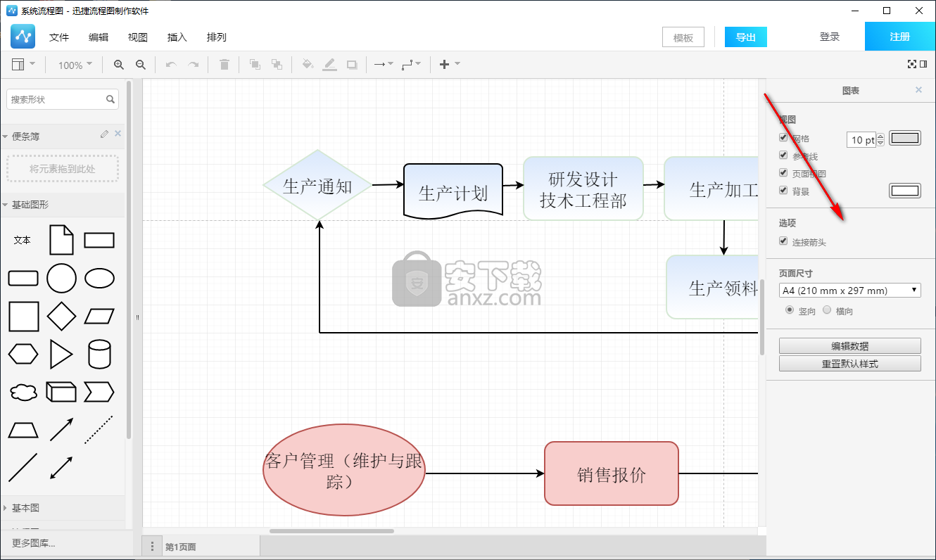Open the 插入 menu

177,37
